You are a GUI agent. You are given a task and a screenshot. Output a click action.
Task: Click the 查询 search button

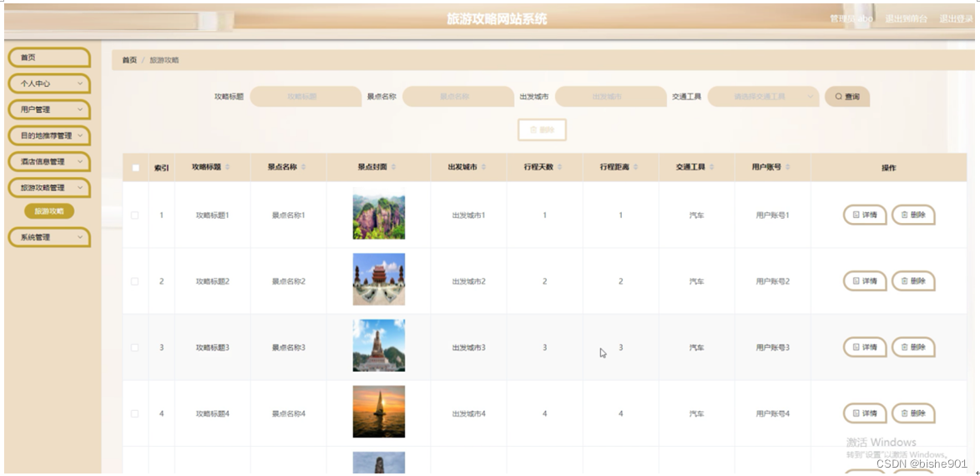coord(847,97)
